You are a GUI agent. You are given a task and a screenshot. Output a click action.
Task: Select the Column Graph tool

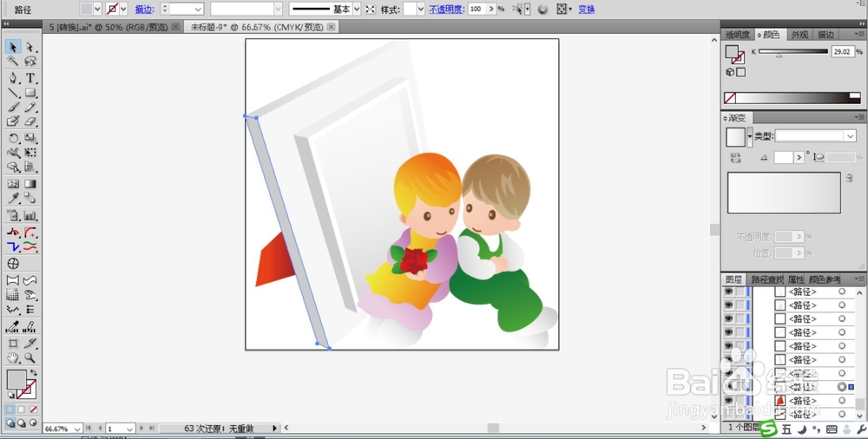click(30, 215)
